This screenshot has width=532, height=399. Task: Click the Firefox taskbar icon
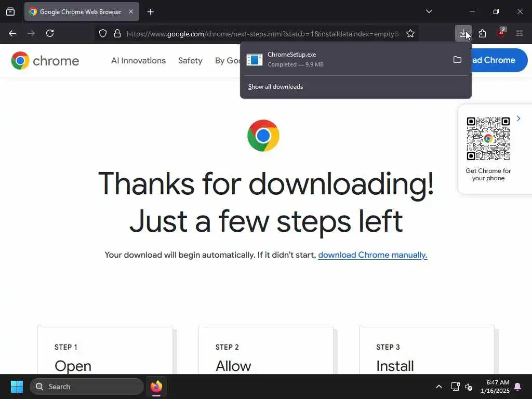point(156,387)
